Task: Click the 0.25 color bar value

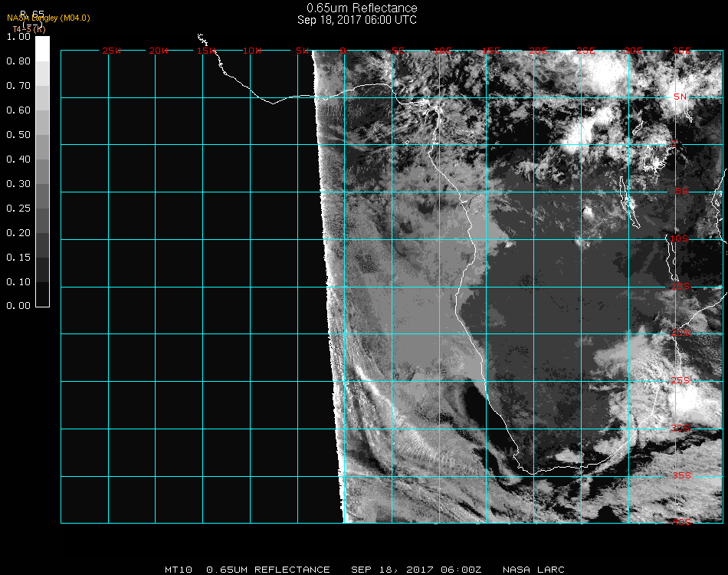Action: (x=18, y=209)
